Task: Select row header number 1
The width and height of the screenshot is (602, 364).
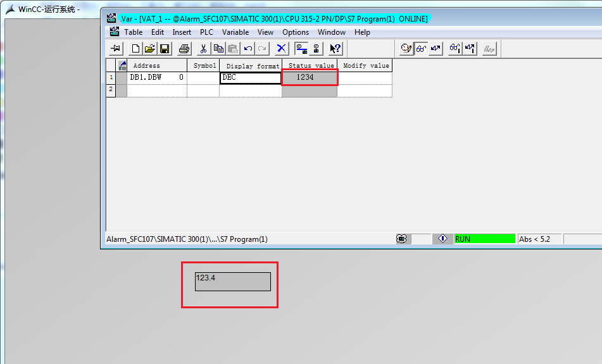Action: tap(111, 78)
